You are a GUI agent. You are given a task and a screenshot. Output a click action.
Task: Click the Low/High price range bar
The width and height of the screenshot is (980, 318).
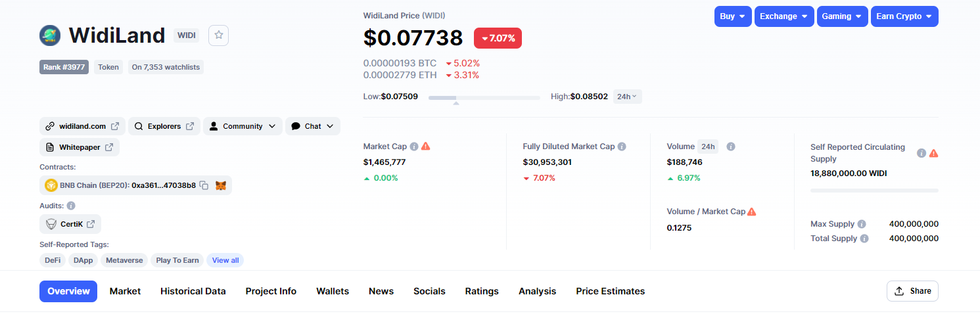(x=484, y=97)
